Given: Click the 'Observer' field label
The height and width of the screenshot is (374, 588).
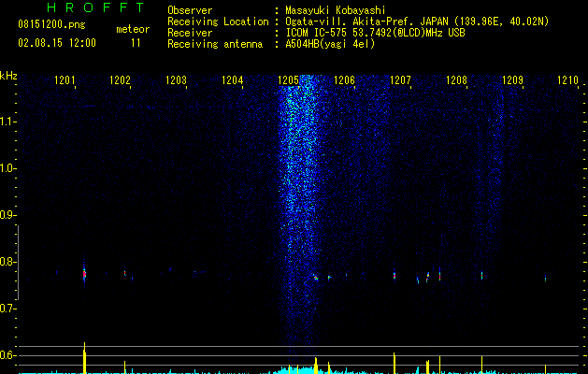Looking at the screenshot, I should (x=190, y=10).
